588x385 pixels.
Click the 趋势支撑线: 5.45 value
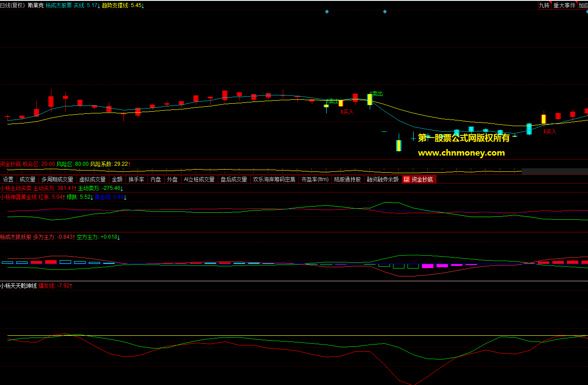(123, 6)
